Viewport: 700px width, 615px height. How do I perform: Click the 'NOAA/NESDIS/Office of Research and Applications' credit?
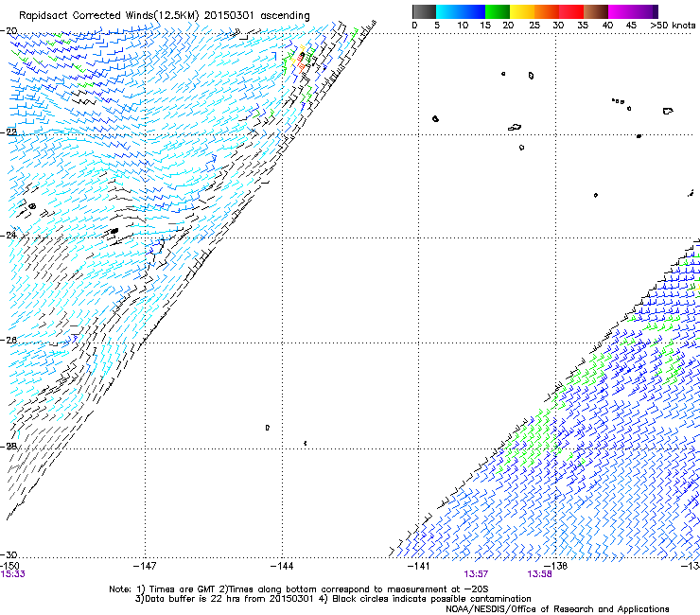(557, 609)
